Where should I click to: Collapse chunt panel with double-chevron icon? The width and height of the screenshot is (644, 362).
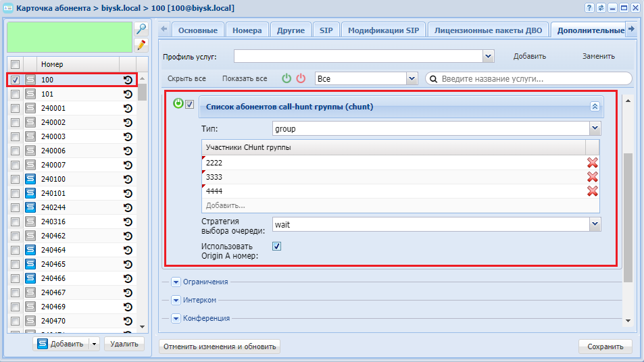595,107
